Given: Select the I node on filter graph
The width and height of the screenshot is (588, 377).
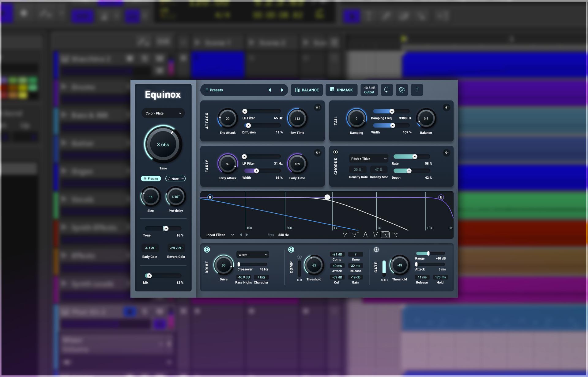Looking at the screenshot, I should coord(327,197).
